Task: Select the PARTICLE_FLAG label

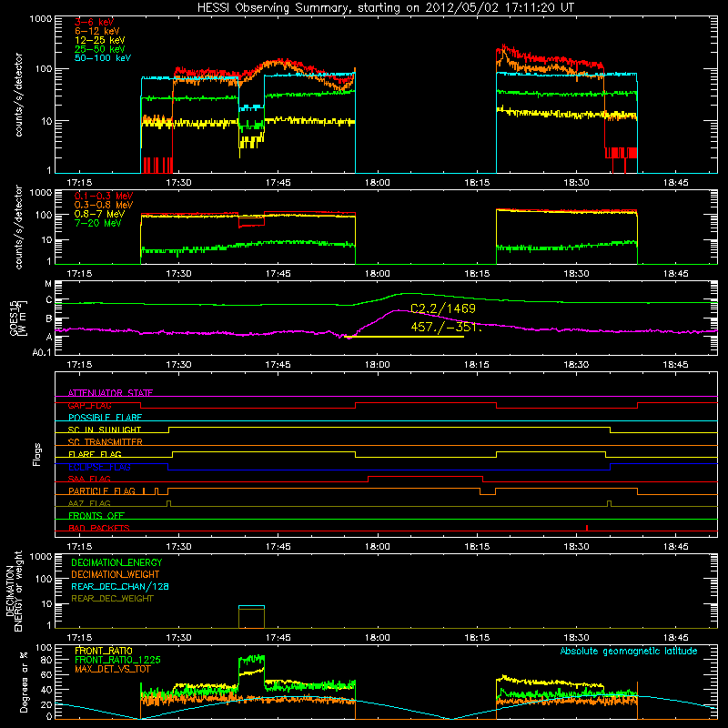Action: tap(102, 490)
